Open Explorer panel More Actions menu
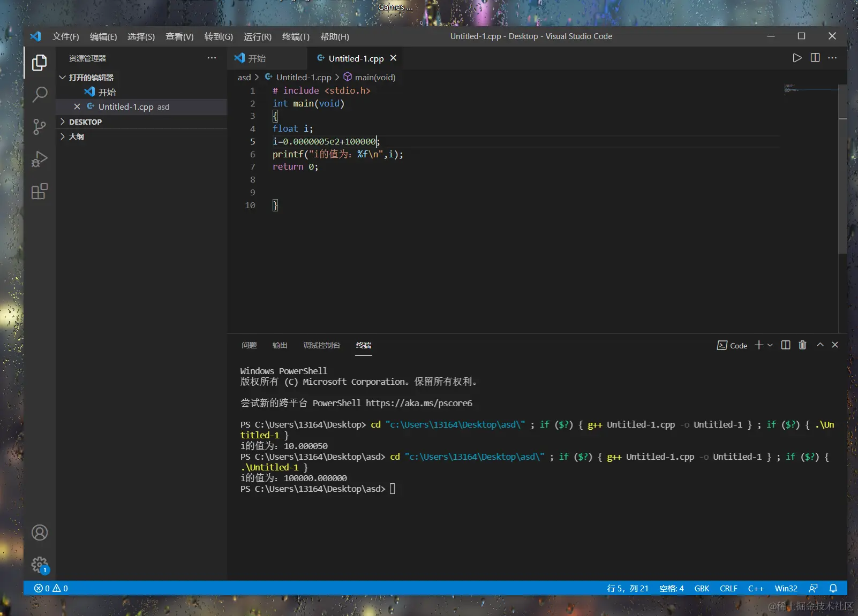The image size is (858, 616). coord(212,58)
